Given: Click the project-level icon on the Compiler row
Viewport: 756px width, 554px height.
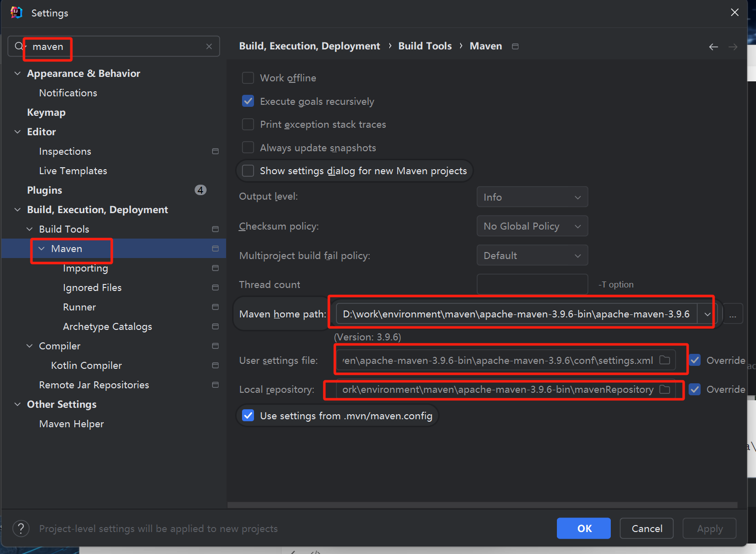Looking at the screenshot, I should coord(216,346).
